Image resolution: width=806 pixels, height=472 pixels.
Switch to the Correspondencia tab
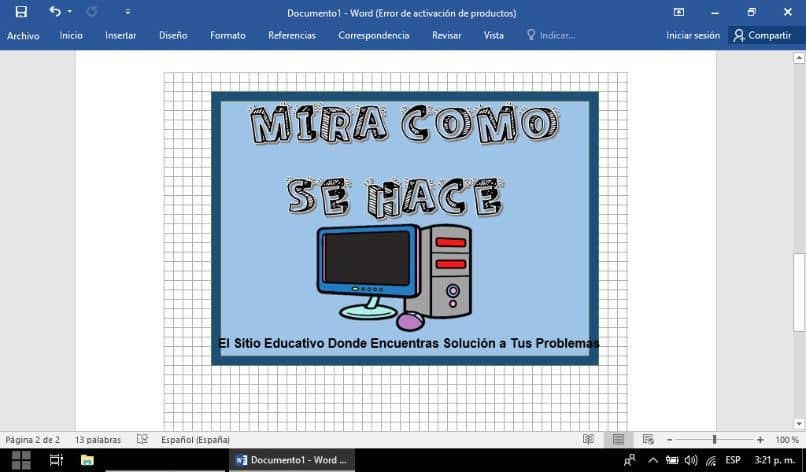(374, 35)
